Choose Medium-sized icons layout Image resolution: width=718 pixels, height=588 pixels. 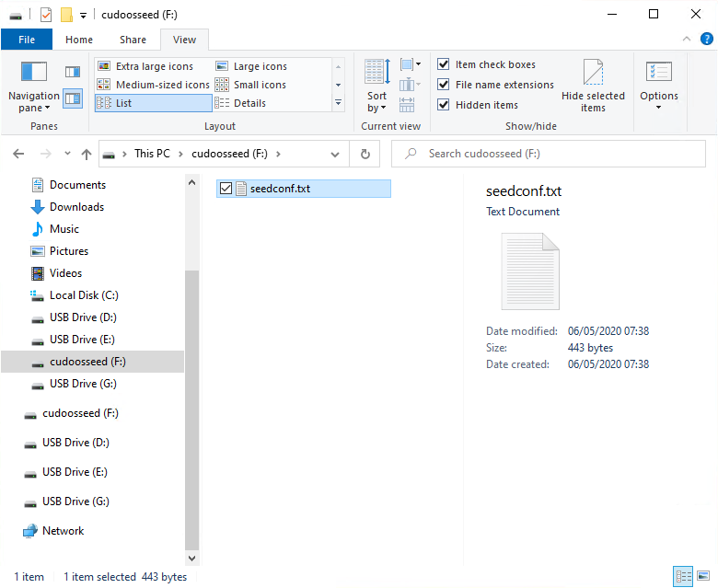[153, 85]
